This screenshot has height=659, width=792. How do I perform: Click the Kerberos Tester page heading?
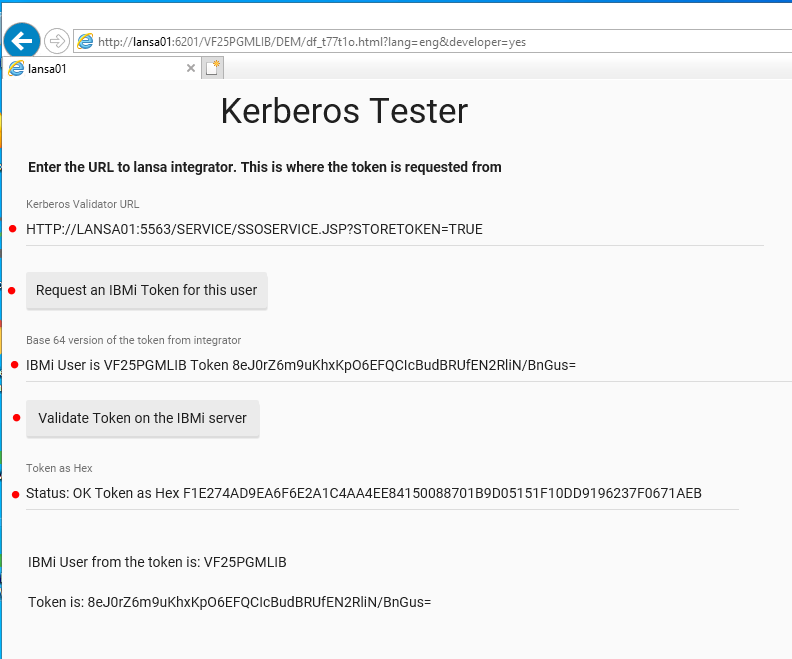pos(344,111)
